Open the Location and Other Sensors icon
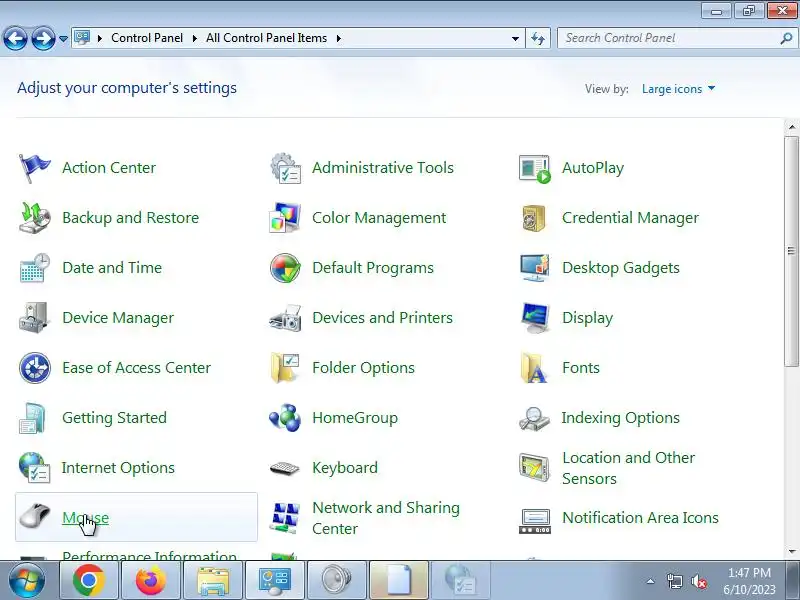Image resolution: width=800 pixels, height=600 pixels. click(x=535, y=467)
